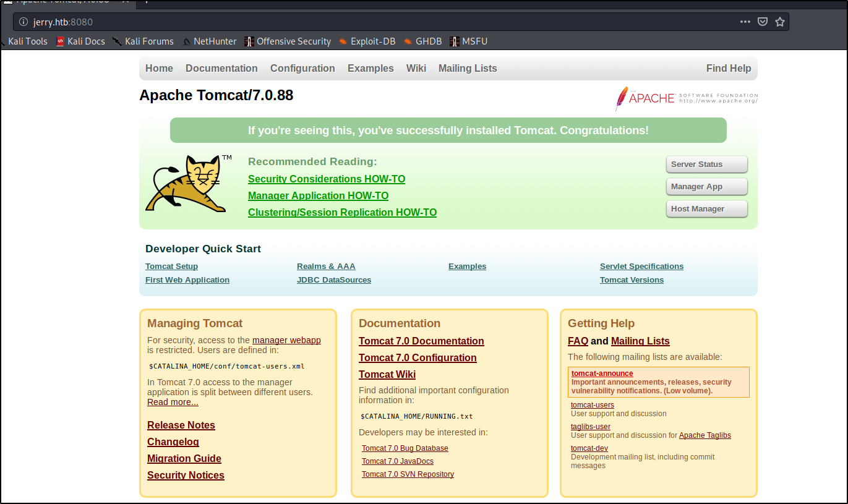848x504 pixels.
Task: Click the $CATALINA_HOME/conf/tomcat-users.xml text
Action: pos(226,366)
